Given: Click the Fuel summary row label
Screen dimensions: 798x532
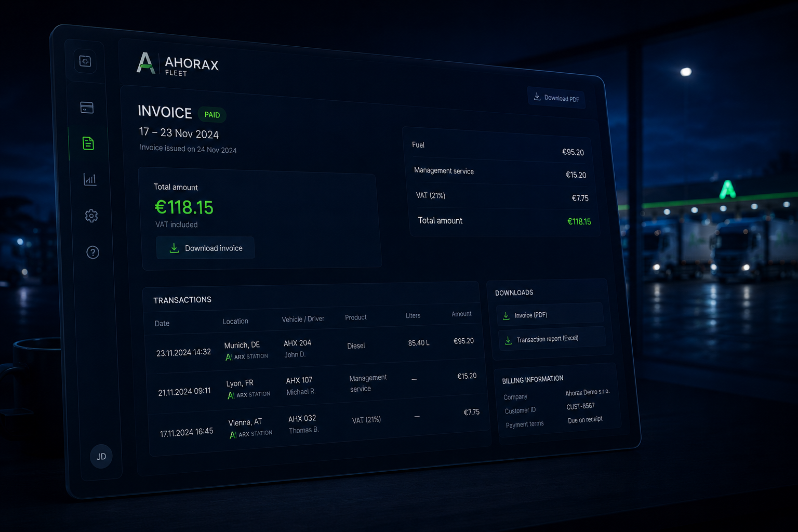Looking at the screenshot, I should (418, 145).
